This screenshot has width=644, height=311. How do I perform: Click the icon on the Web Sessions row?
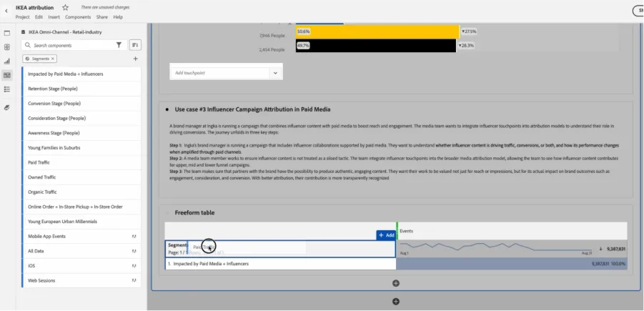(134, 280)
